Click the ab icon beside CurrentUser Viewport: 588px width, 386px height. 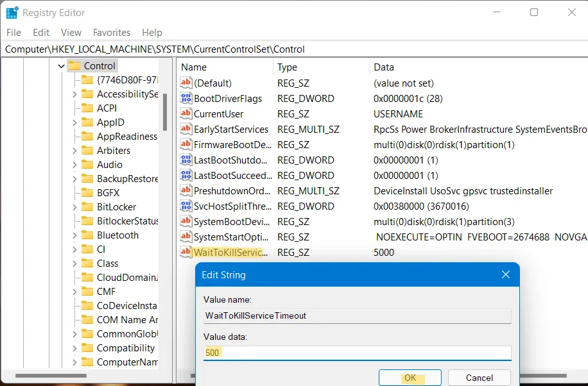coord(186,113)
